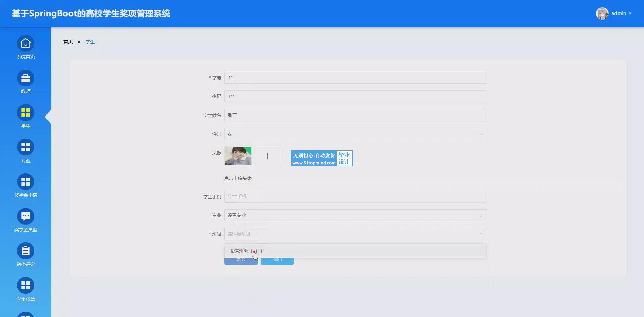Click 学生 breadcrumb link
The height and width of the screenshot is (317, 644).
90,42
